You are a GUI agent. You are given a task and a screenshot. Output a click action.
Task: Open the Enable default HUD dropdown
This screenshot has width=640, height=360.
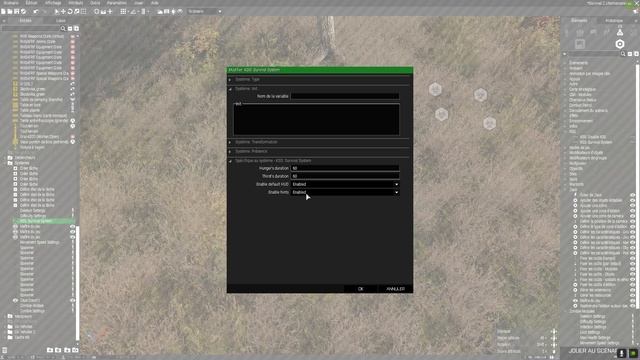tap(345, 184)
